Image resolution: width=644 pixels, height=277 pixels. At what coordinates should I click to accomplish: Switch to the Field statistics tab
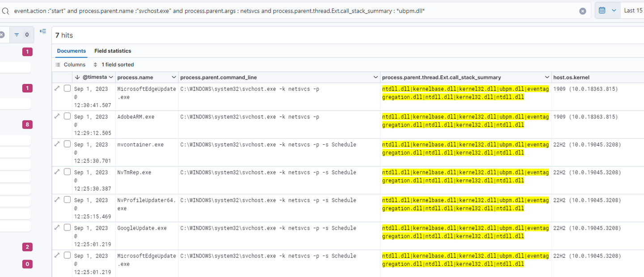113,51
